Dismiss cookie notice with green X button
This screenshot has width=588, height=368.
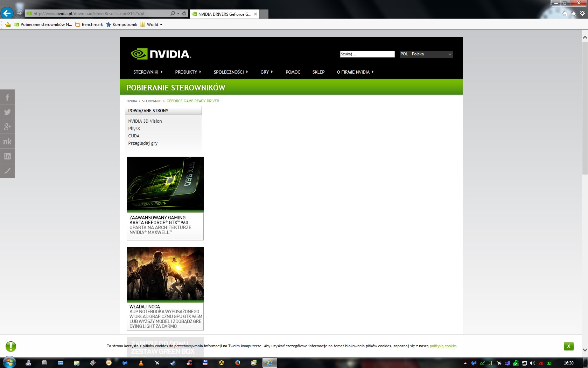[x=568, y=346]
